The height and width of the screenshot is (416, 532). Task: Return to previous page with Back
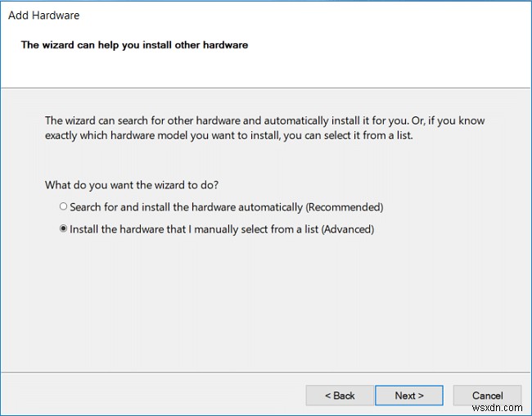(340, 396)
